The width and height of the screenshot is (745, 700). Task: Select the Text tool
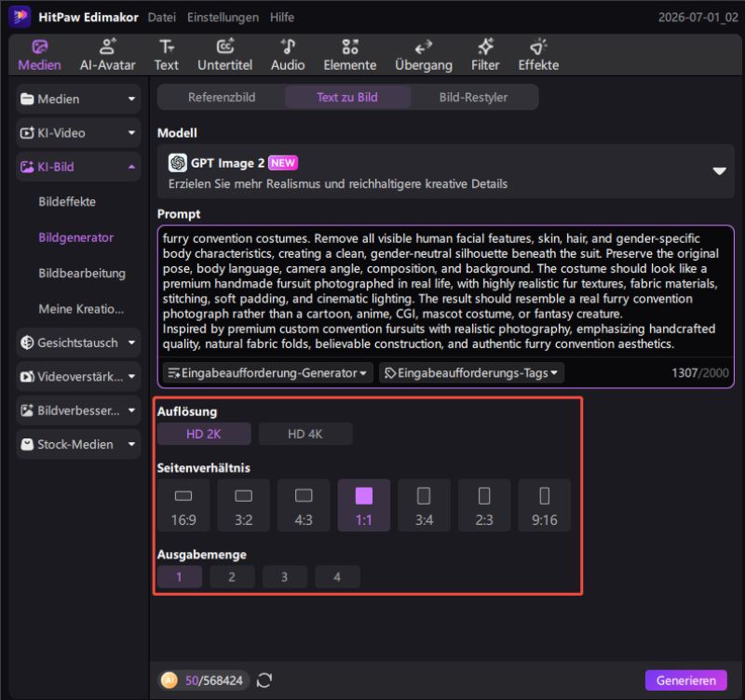(x=167, y=55)
